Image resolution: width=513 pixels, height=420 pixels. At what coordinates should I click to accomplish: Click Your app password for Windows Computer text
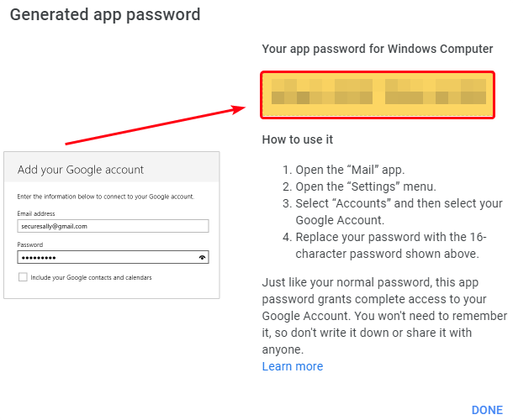coord(377,50)
